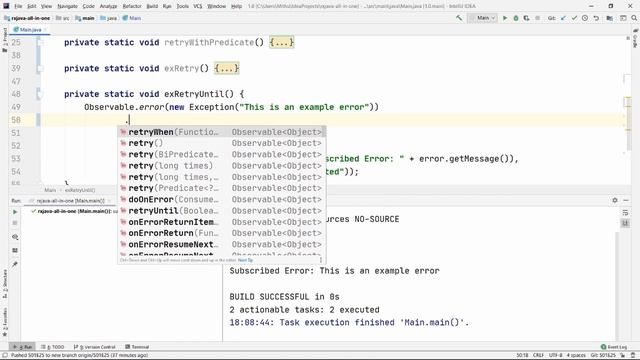Click Stop icon in Run panel sidebar
Image resolution: width=640 pixels, height=360 pixels.
(x=15, y=223)
